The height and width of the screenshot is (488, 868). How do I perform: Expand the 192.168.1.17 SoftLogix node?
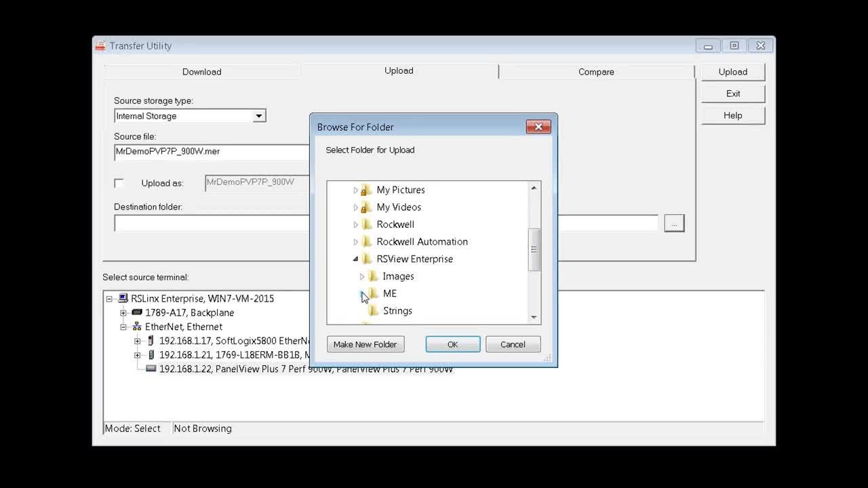coord(137,341)
